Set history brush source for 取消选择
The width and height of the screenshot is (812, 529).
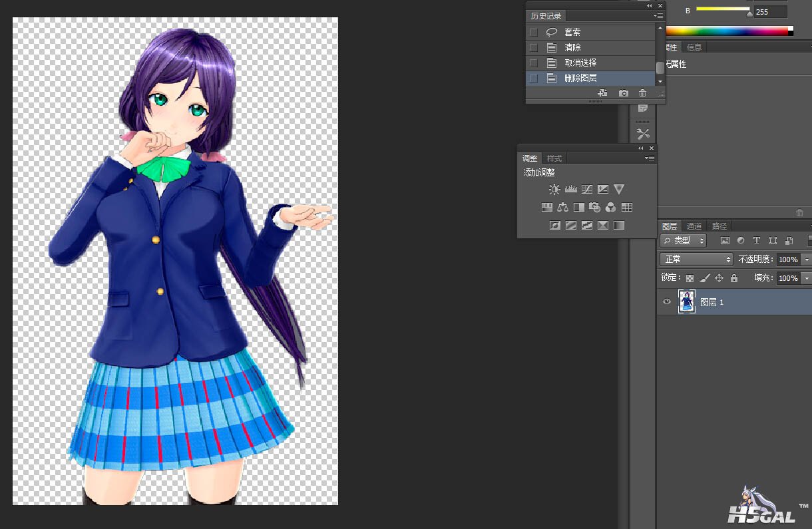coord(533,63)
